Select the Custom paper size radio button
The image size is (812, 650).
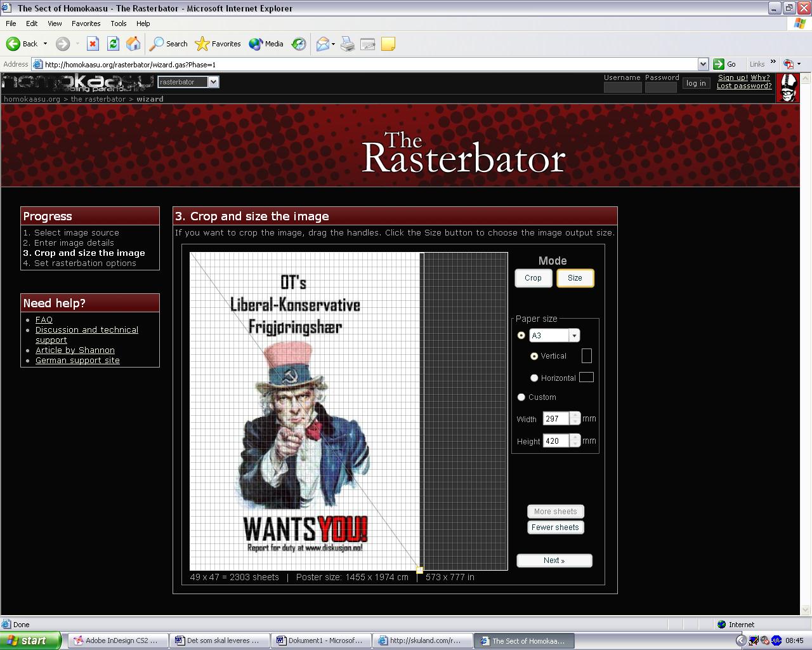coord(521,397)
